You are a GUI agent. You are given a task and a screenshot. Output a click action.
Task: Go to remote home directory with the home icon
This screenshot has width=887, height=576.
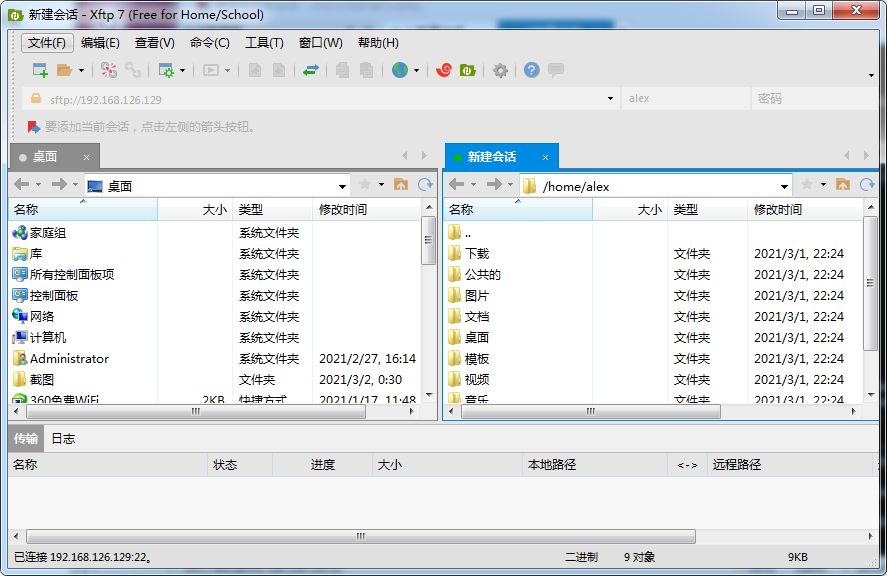843,184
